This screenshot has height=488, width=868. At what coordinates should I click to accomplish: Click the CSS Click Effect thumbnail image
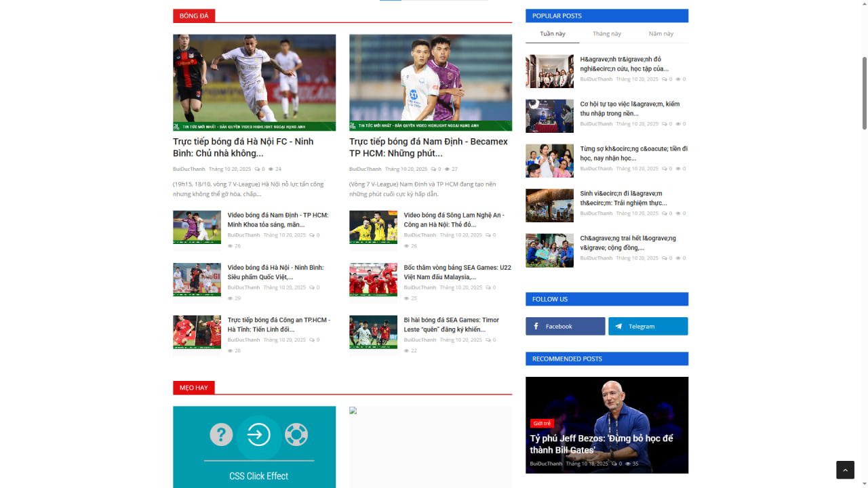(x=254, y=447)
